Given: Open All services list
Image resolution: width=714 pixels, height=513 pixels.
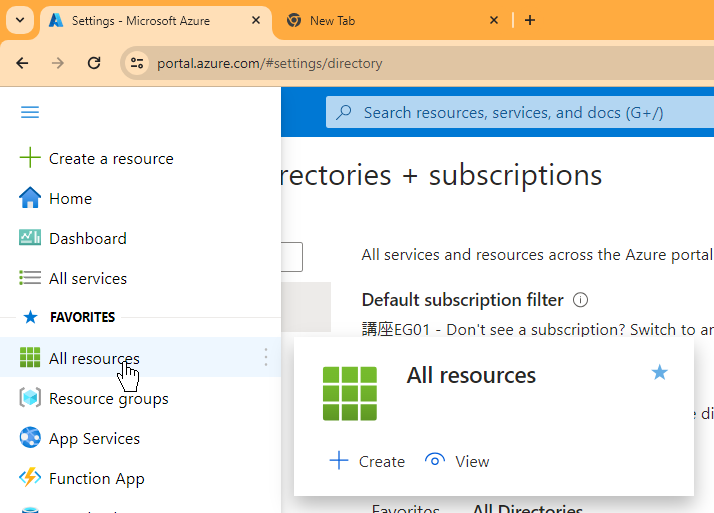Looking at the screenshot, I should click(x=88, y=278).
